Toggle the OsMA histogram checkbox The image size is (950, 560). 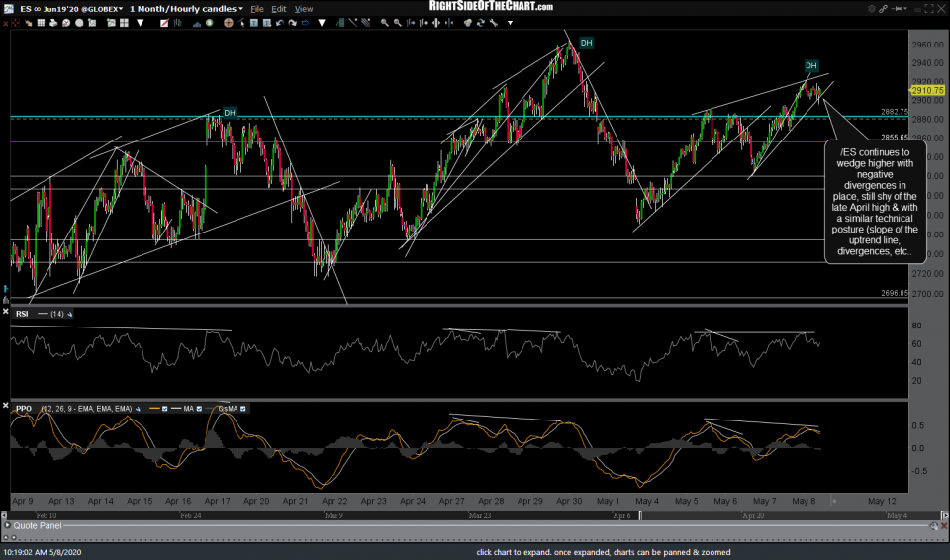243,409
